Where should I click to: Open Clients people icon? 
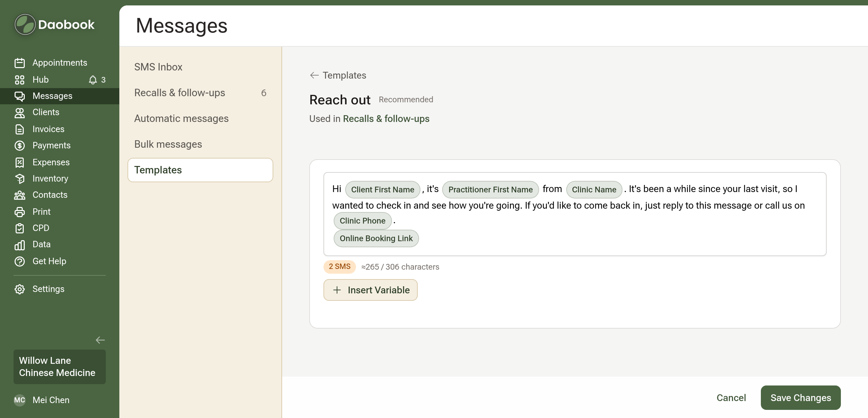point(20,112)
